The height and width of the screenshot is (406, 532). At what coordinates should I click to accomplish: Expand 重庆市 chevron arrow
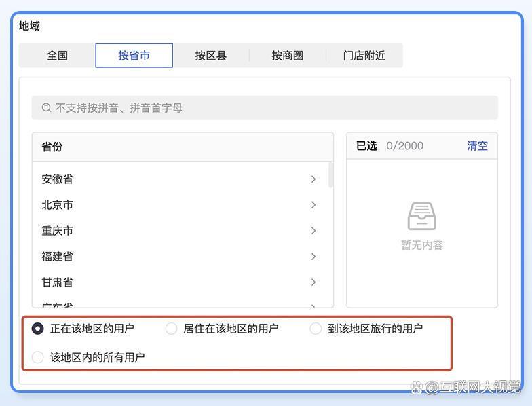click(x=313, y=231)
